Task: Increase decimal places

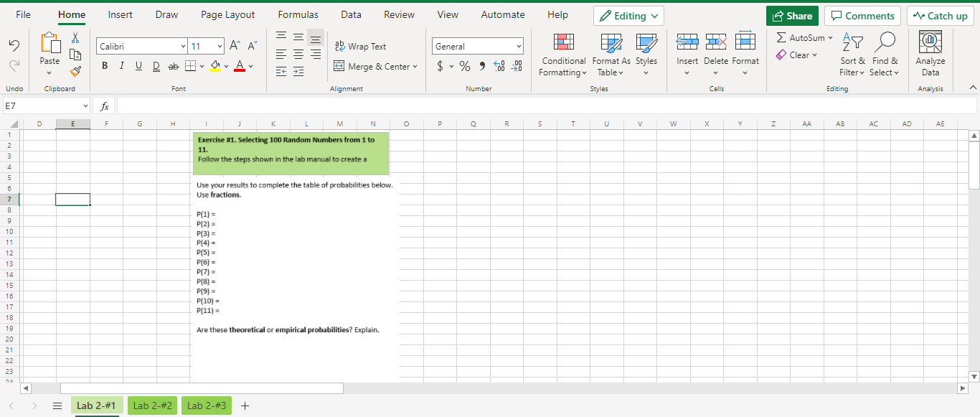Action: point(499,66)
